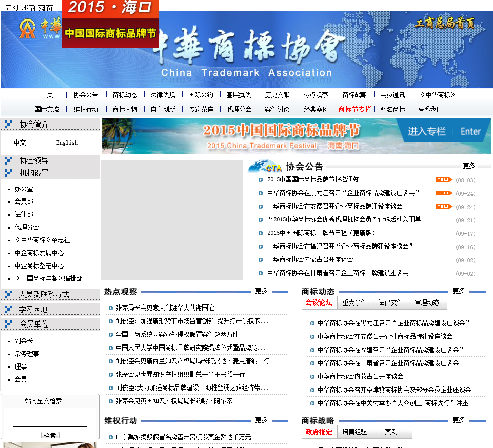Open 法律部 under 机构设置
The width and height of the screenshot is (493, 448).
click(24, 214)
